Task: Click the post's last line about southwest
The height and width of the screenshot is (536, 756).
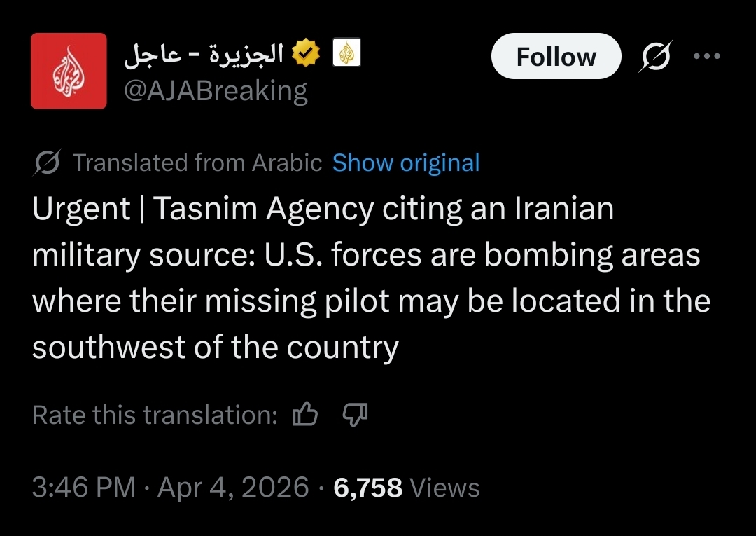Action: click(x=215, y=348)
